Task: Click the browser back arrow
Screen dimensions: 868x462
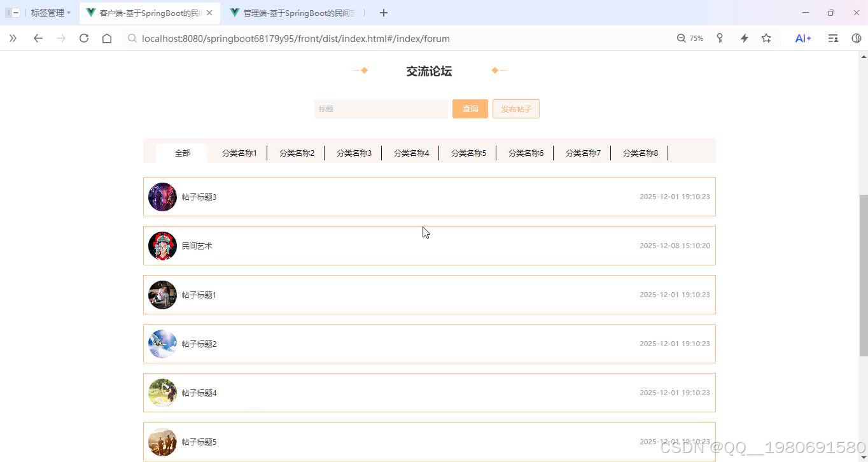Action: pos(38,38)
